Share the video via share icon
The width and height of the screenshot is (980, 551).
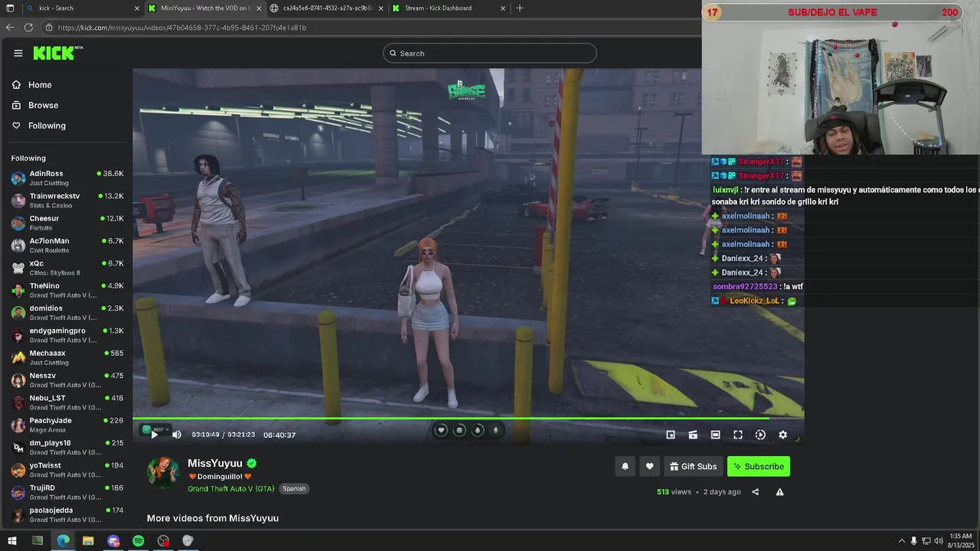pos(755,492)
